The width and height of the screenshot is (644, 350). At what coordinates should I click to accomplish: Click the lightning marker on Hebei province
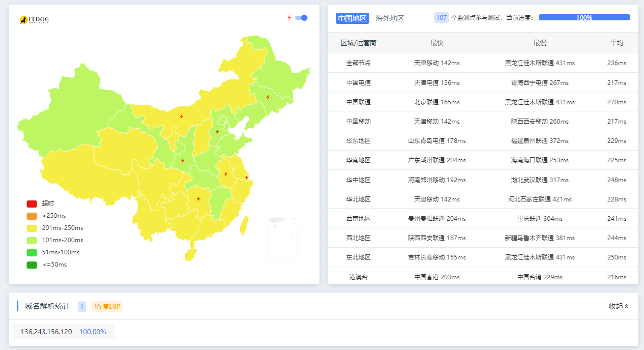[217, 132]
